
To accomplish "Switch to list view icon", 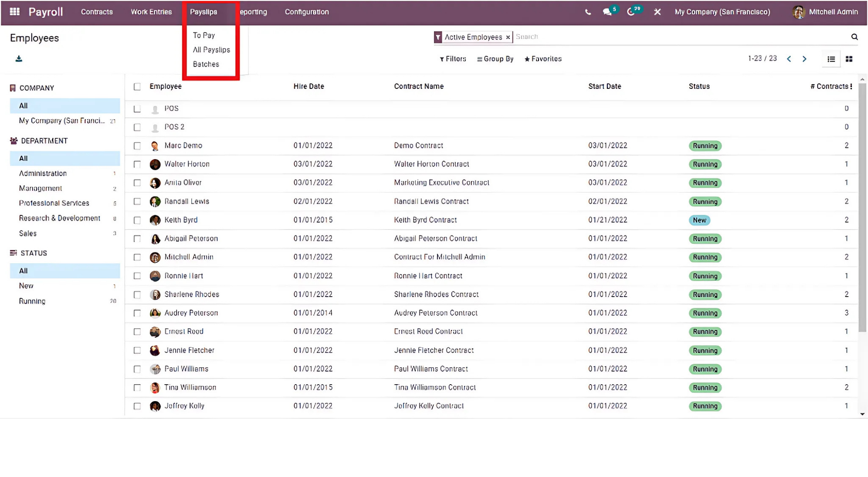I will click(831, 59).
